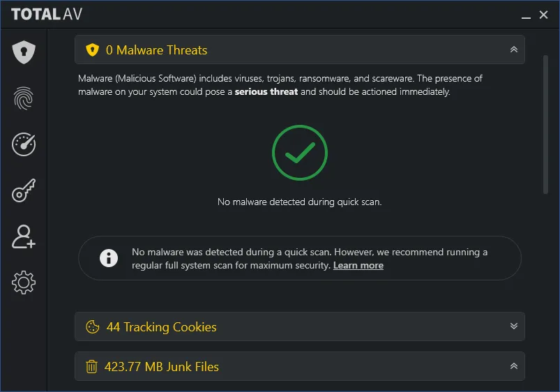Viewport: 560px width, 392px height.
Task: Click the info icon in the recommendation box
Action: coord(109,258)
